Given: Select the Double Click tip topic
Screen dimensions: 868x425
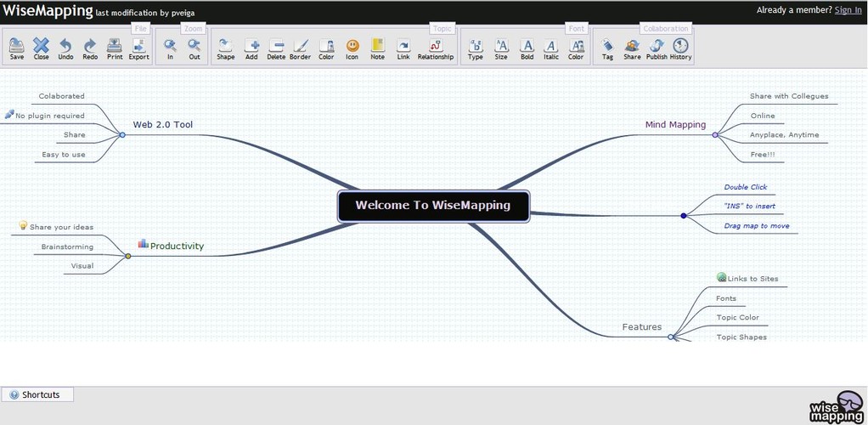Looking at the screenshot, I should pyautogui.click(x=746, y=187).
